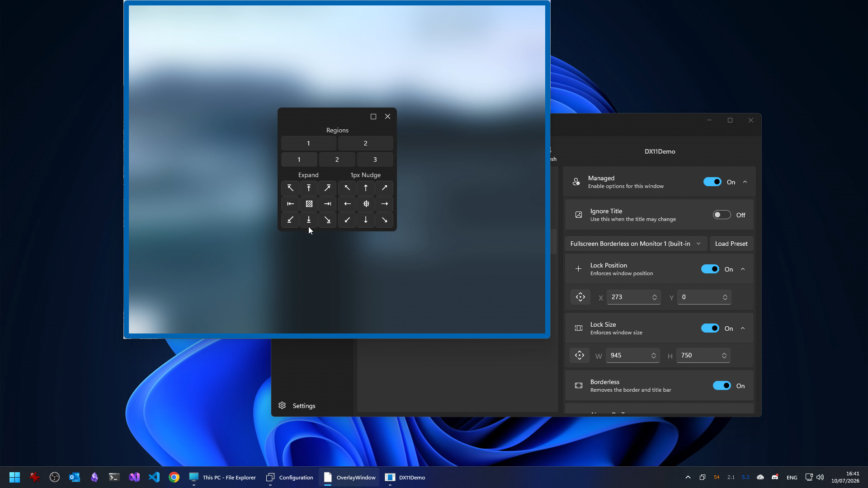This screenshot has width=868, height=488.
Task: Collapse the Lock Size section
Action: (743, 328)
